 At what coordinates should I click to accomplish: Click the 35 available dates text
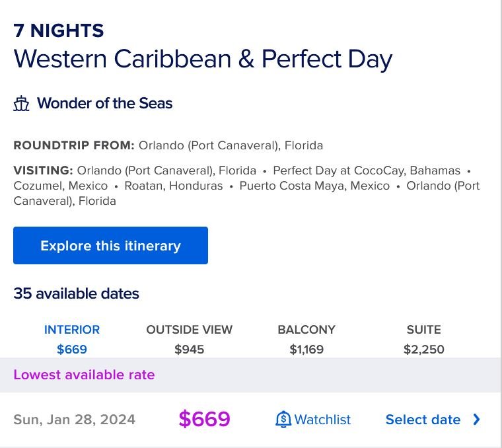coord(76,293)
